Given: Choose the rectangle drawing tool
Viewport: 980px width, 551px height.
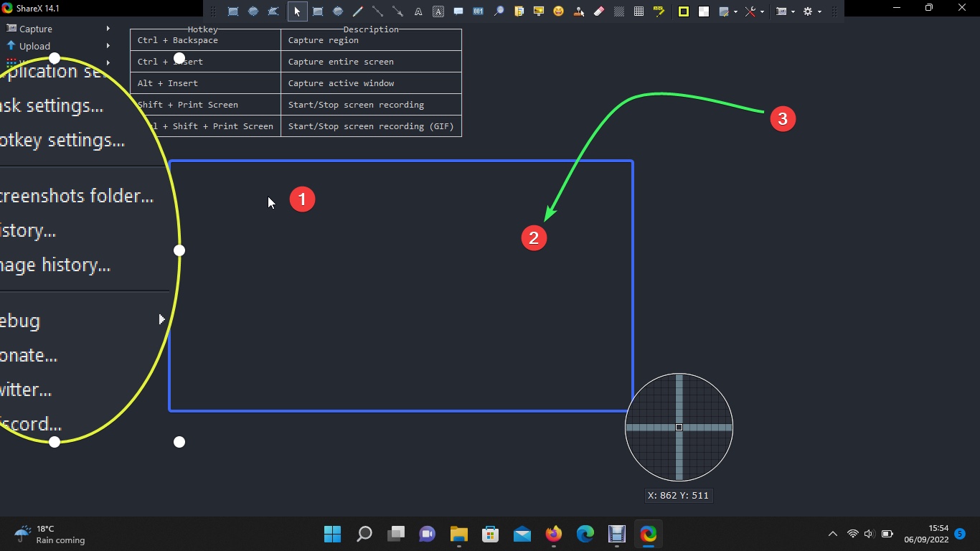Looking at the screenshot, I should click(318, 11).
